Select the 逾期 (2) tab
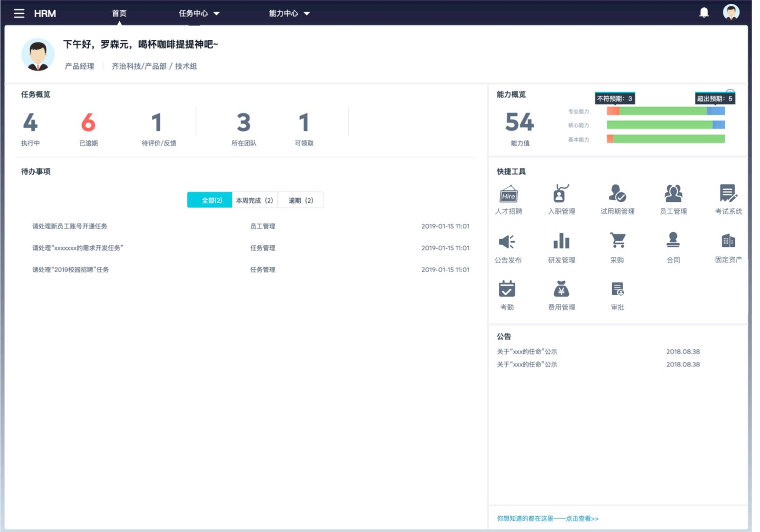 (301, 200)
